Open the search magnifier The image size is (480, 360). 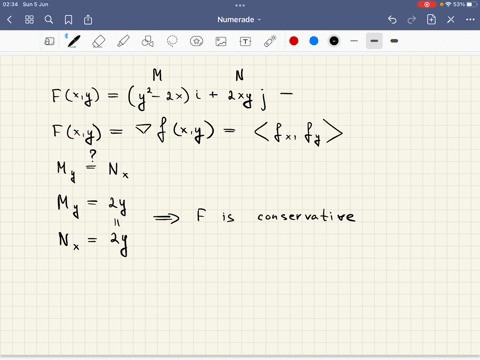[49, 20]
